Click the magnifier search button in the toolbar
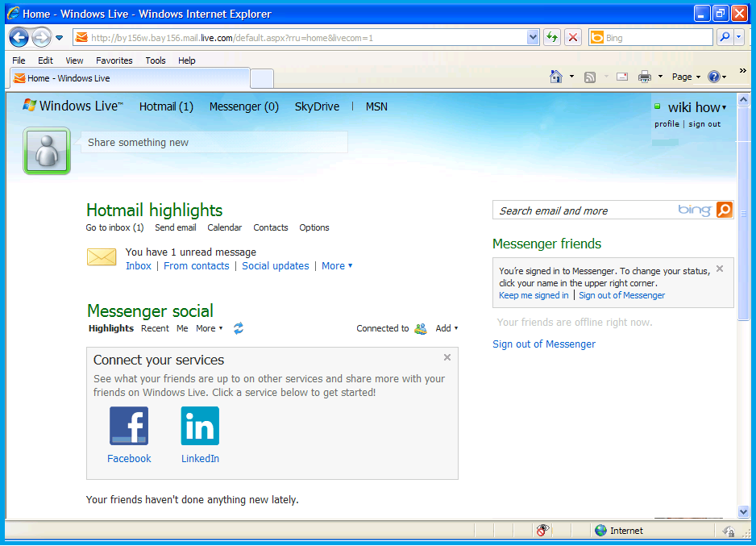Screen dimensions: 756x546 click(x=725, y=37)
